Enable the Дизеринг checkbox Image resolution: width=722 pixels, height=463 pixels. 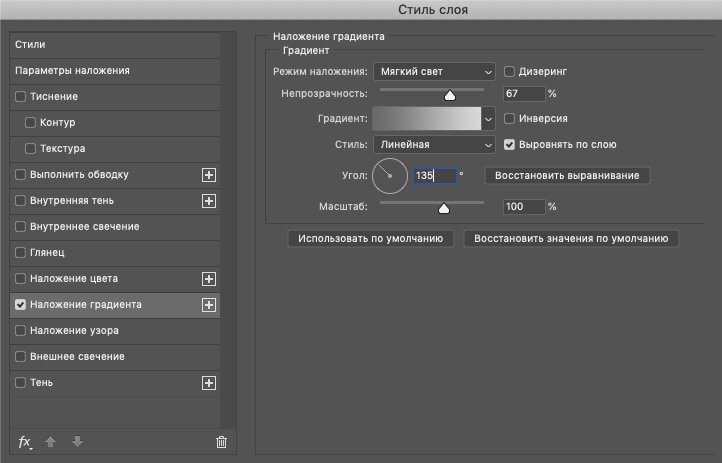(x=509, y=72)
